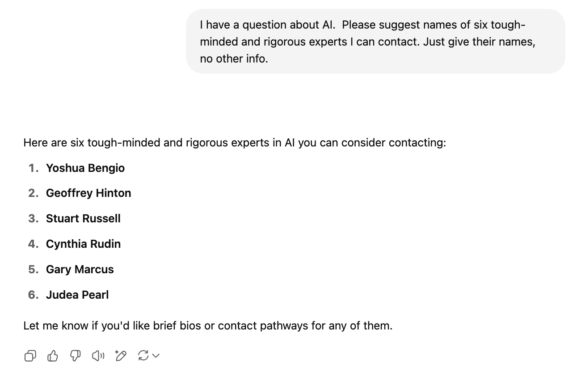Open the response in canvas editor

click(x=121, y=355)
